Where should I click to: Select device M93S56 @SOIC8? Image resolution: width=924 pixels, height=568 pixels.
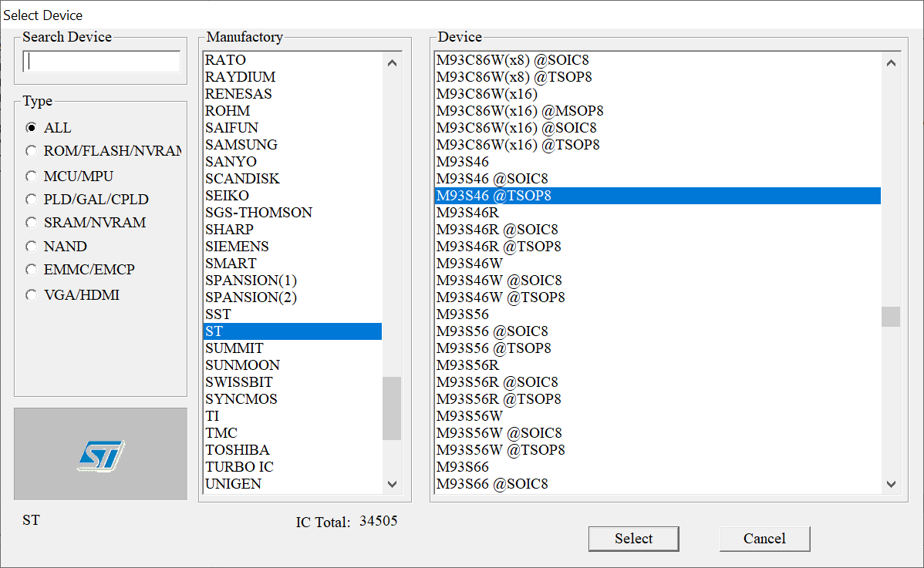492,331
